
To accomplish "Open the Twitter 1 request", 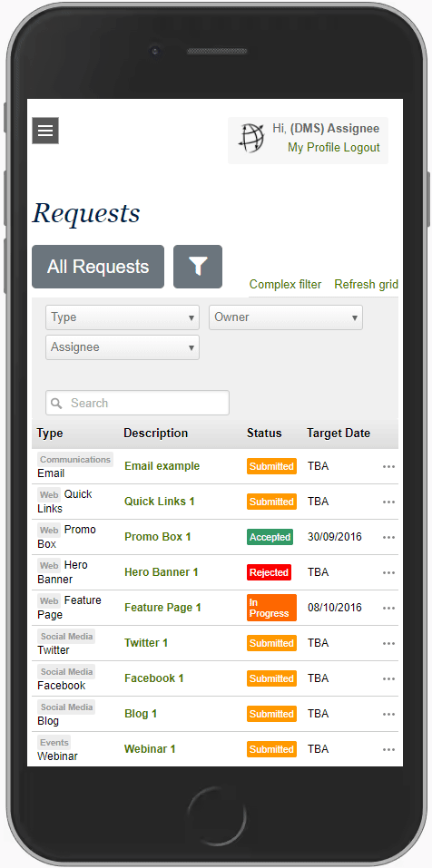I will [x=145, y=643].
